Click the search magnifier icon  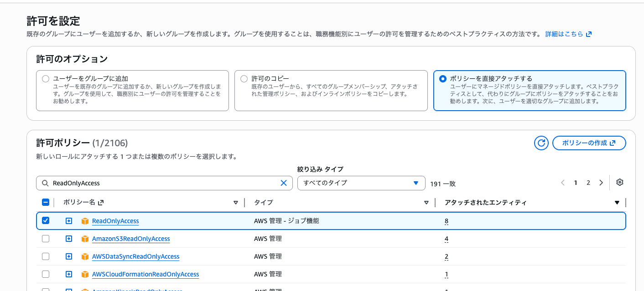(45, 183)
